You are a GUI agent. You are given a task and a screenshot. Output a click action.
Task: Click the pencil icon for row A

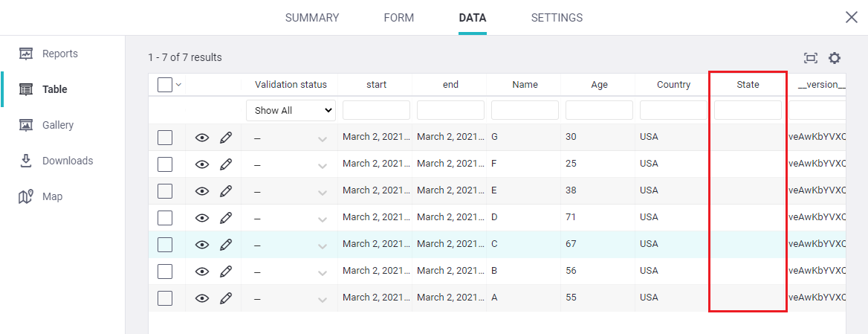(x=226, y=298)
